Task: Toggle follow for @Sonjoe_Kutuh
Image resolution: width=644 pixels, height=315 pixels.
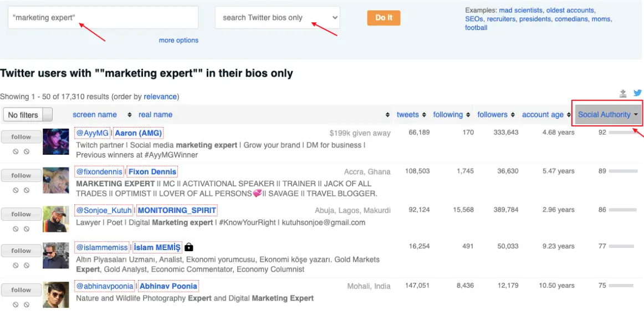Action: pos(21,214)
